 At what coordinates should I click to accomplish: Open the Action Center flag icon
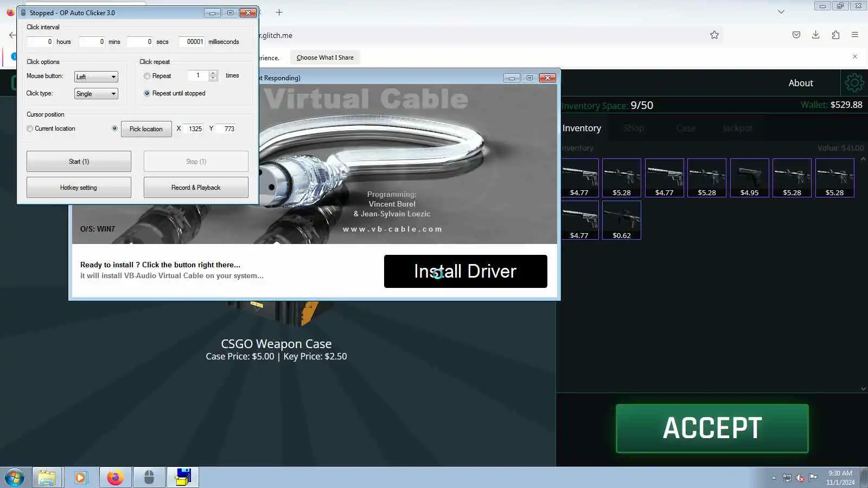(x=813, y=478)
